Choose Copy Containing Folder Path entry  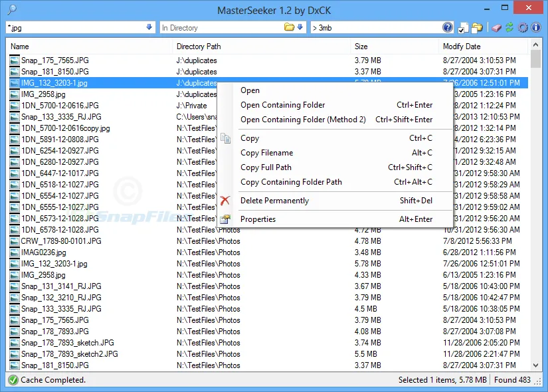coord(335,182)
